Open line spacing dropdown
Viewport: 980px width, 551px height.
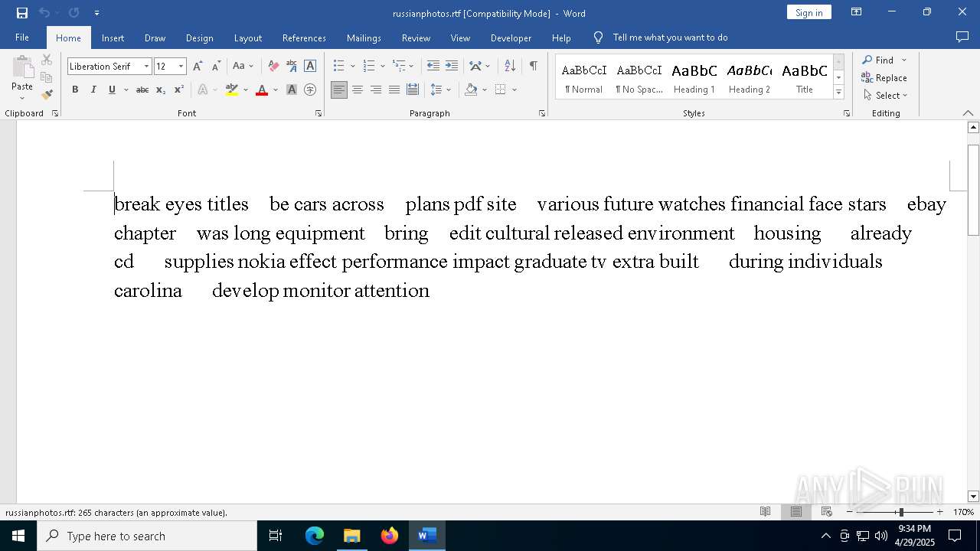click(x=441, y=90)
